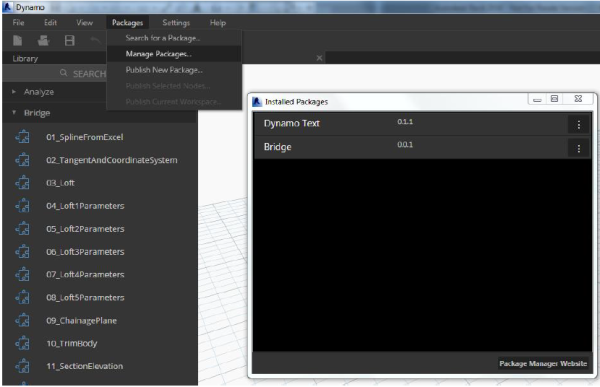Select the 10_TrimBody node label
600x387 pixels.
point(72,343)
